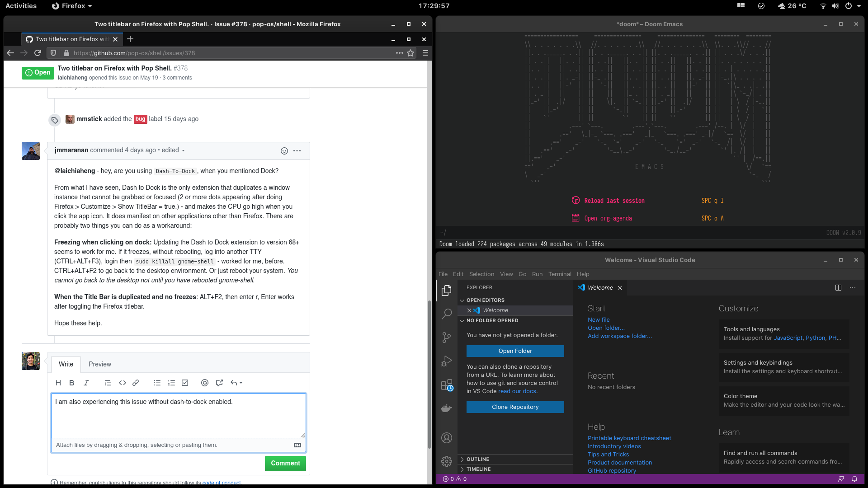Select the Write tab
The image size is (868, 488).
coord(66,364)
